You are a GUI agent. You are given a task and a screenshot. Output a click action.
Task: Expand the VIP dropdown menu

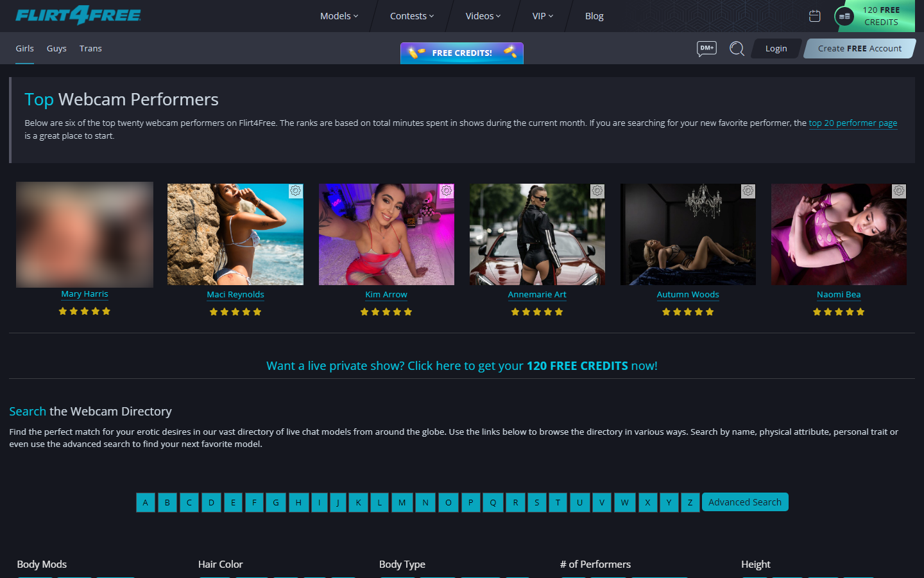542,16
